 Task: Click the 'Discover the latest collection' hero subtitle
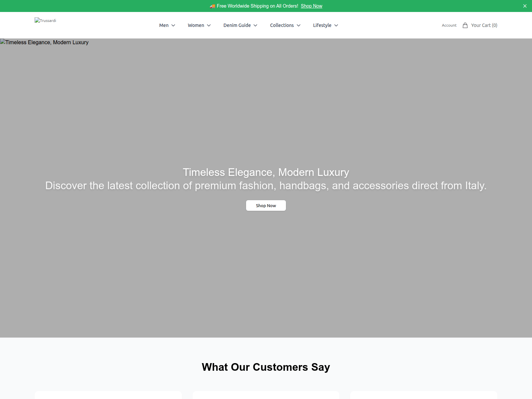pos(266,186)
